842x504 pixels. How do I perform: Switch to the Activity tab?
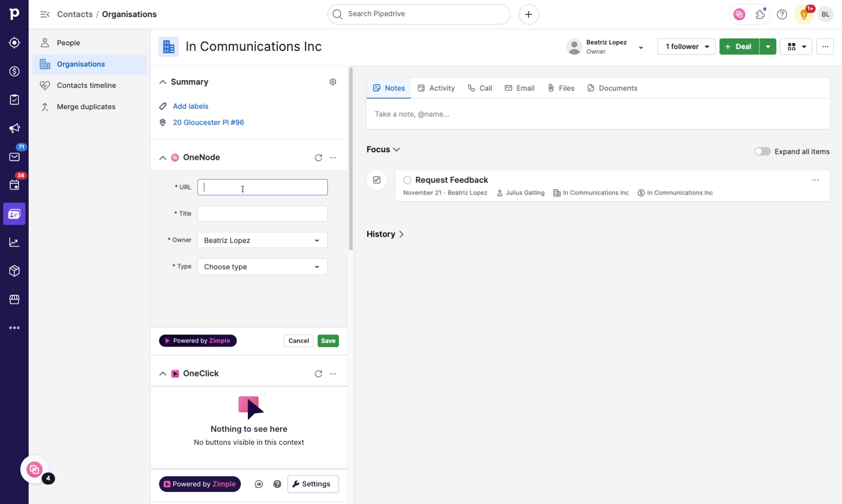coord(436,88)
